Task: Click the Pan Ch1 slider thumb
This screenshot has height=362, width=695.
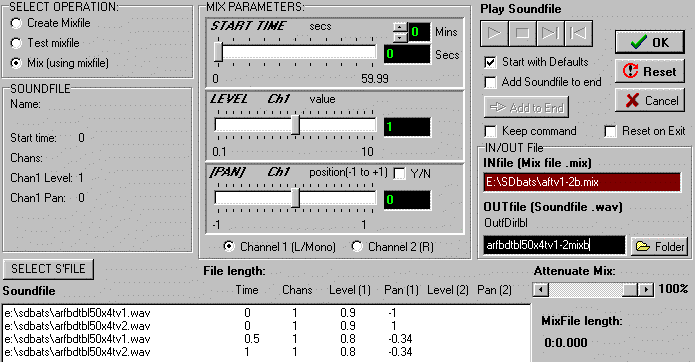Action: [295, 198]
